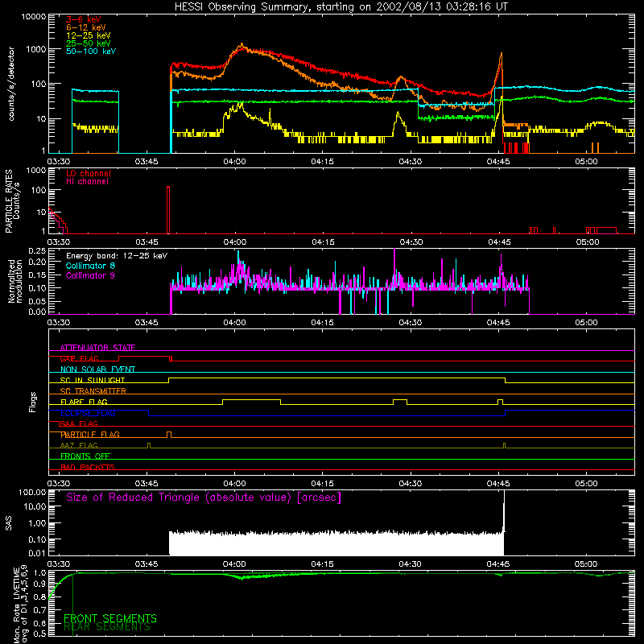The height and width of the screenshot is (644, 644).
Task: Click the NON SOLAR EVENT flag label
Action: click(97, 369)
